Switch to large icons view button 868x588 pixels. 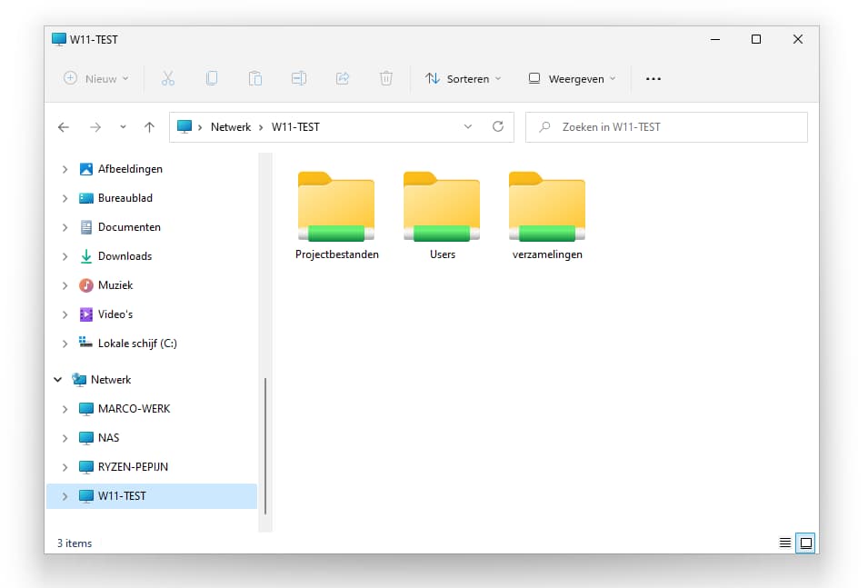(806, 543)
